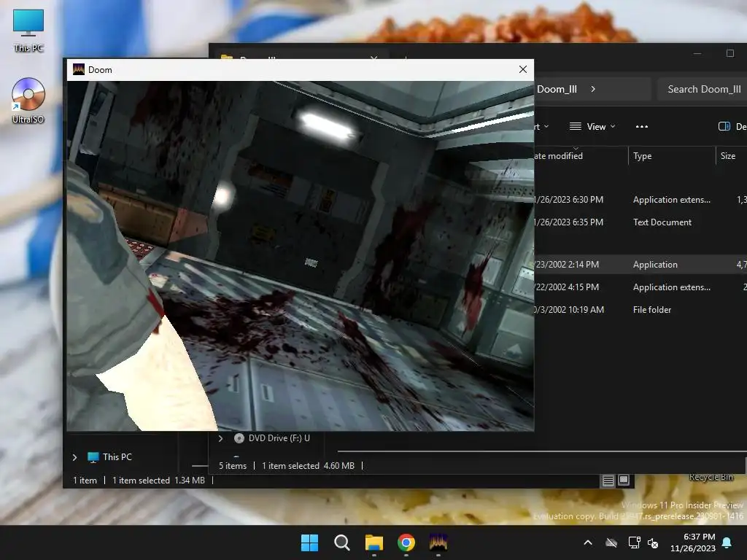Click the network status tray icon
Viewport: 747px width, 560px height.
pyautogui.click(x=634, y=542)
